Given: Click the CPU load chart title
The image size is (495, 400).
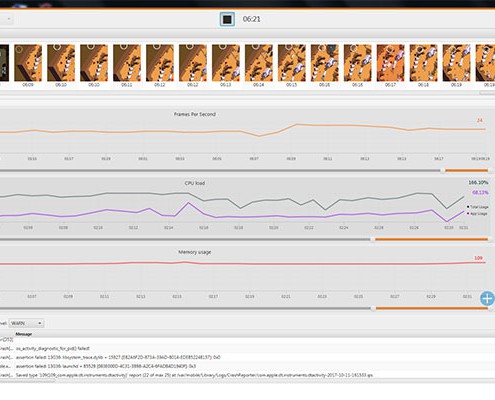Looking at the screenshot, I should [x=195, y=183].
